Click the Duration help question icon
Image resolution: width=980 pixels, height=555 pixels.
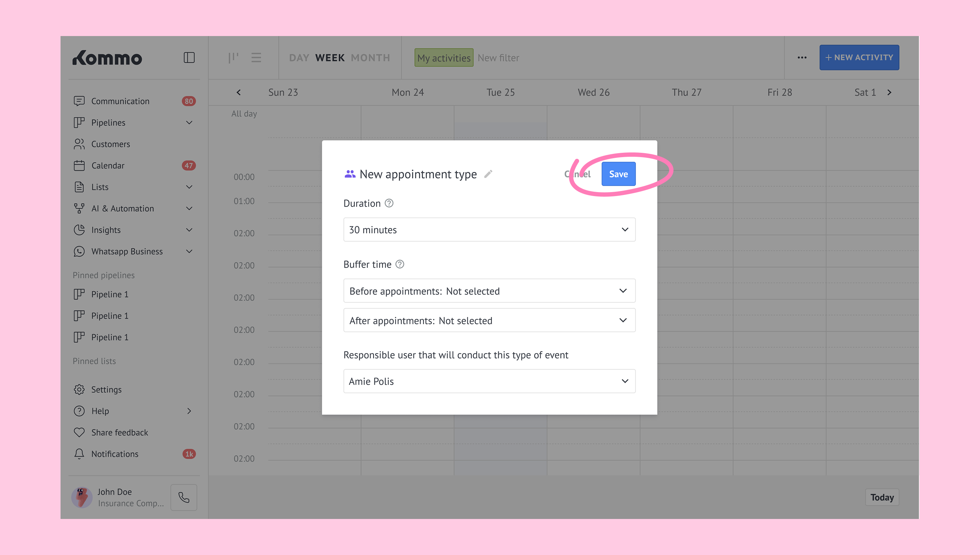389,203
